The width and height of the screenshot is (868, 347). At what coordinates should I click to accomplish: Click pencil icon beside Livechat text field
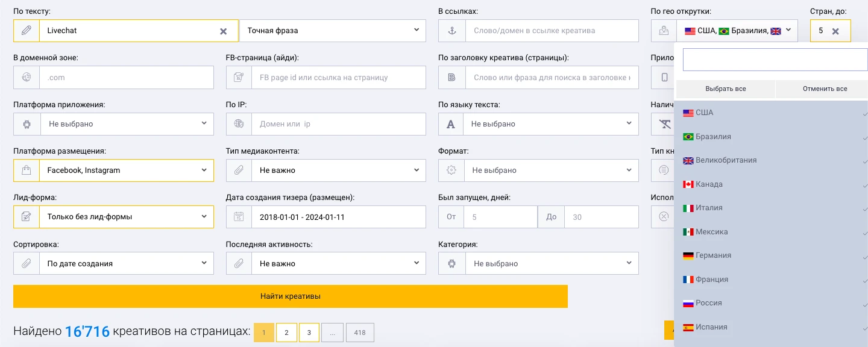27,31
